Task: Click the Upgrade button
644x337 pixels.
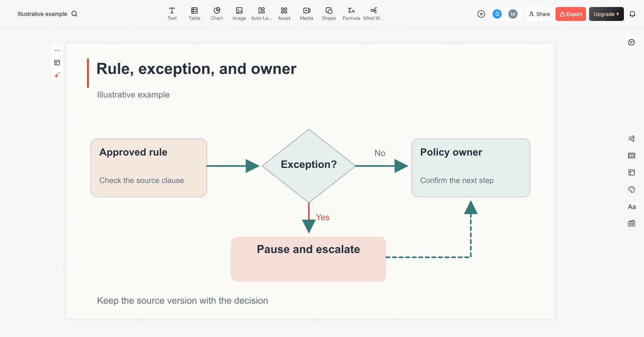Action: (606, 14)
